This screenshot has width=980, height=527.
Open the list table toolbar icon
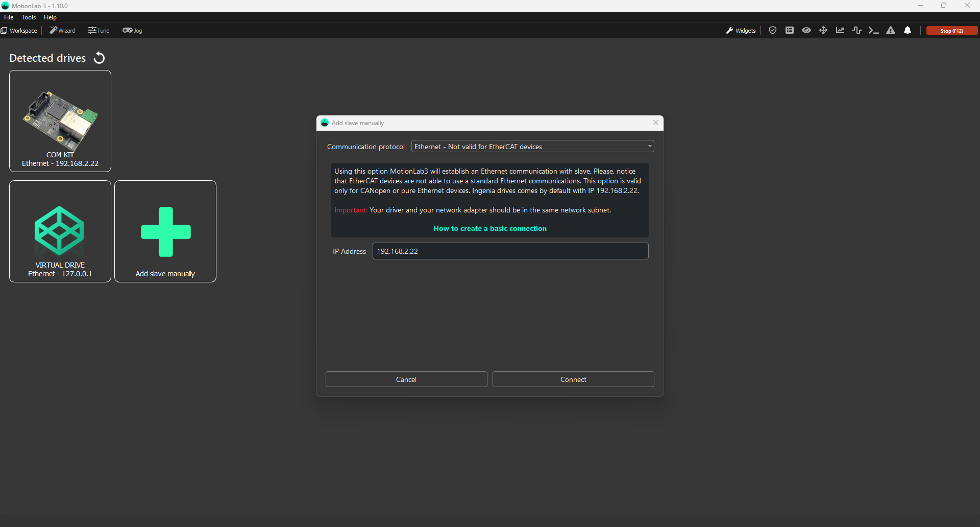(x=790, y=31)
